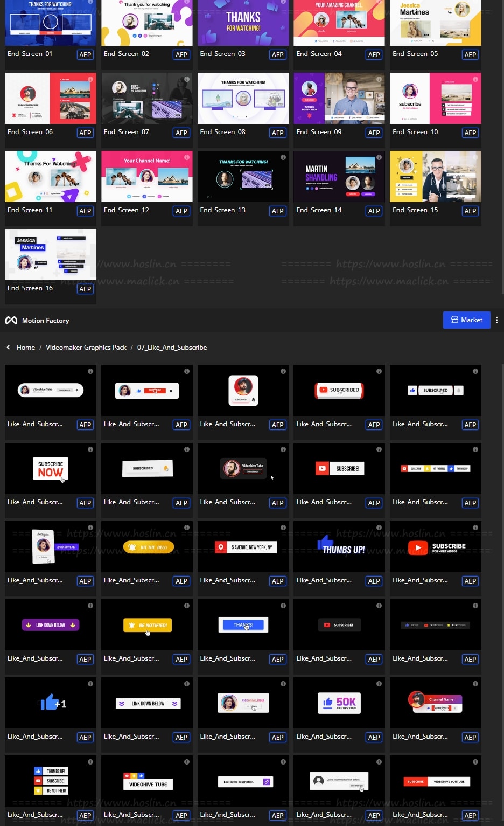The image size is (504, 826).
Task: Show info icon on End_Screen_06 thumbnail
Action: point(90,79)
